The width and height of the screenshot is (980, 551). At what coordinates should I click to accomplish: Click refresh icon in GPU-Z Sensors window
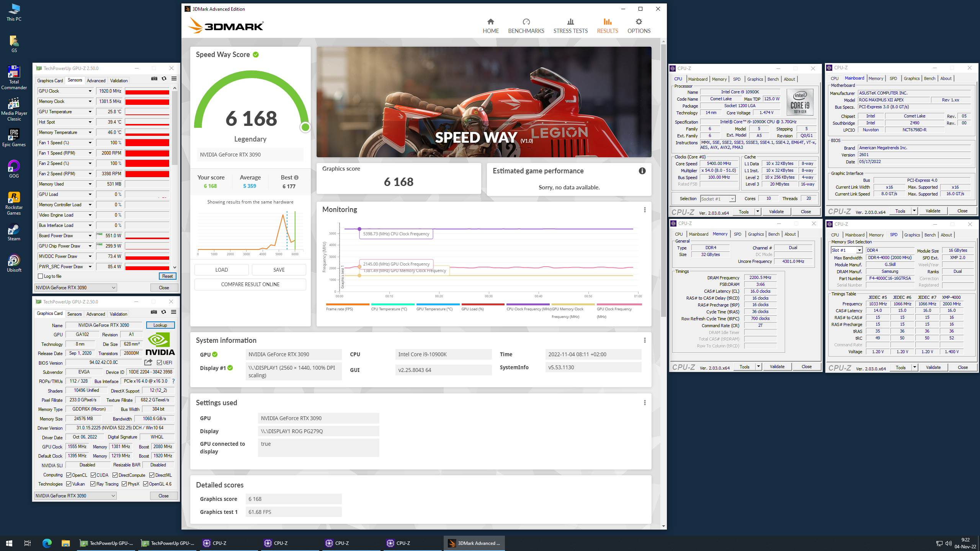(164, 78)
